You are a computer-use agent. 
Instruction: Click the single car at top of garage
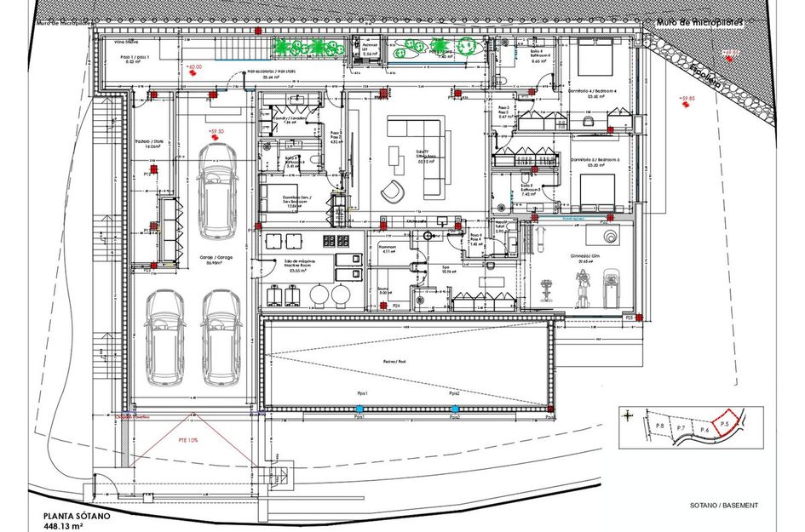[217, 193]
